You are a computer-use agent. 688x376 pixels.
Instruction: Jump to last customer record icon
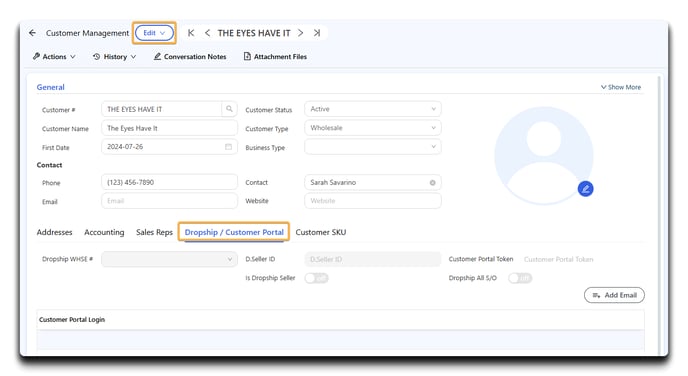317,33
